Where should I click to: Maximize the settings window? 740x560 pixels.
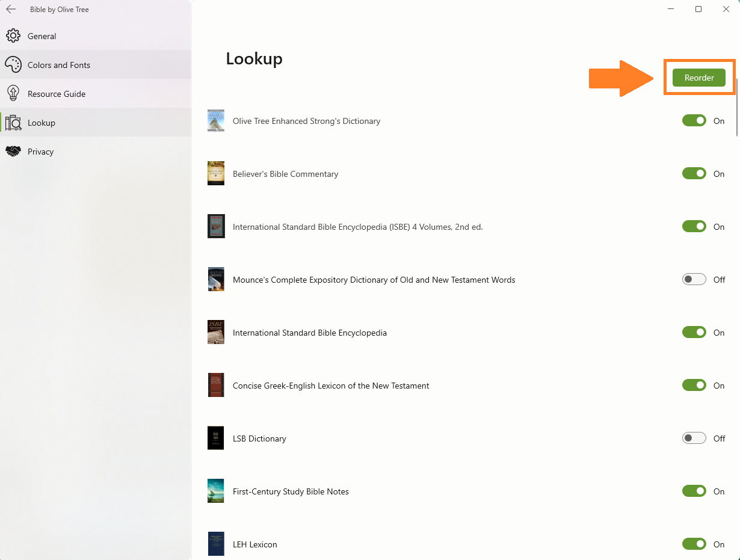(698, 9)
